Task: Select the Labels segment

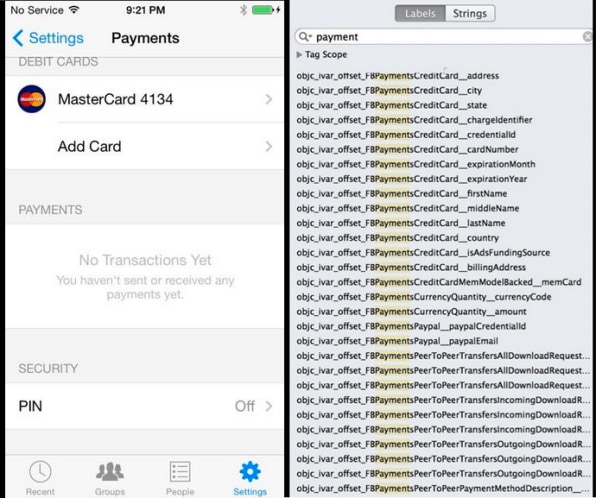Action: pyautogui.click(x=420, y=13)
